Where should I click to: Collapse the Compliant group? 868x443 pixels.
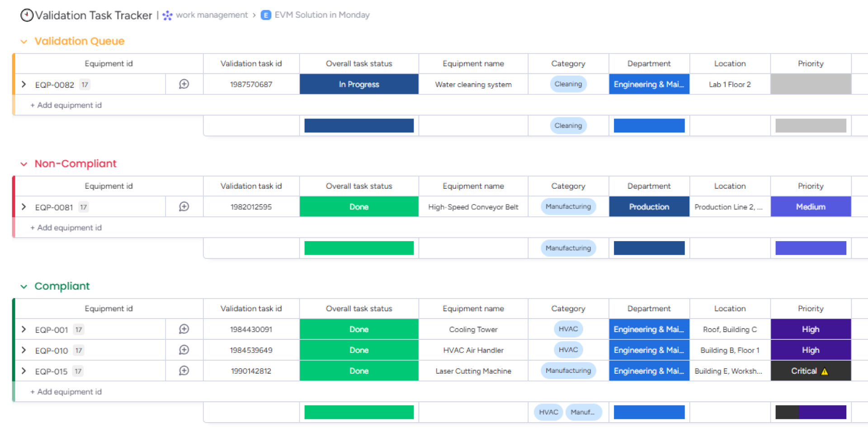point(24,286)
